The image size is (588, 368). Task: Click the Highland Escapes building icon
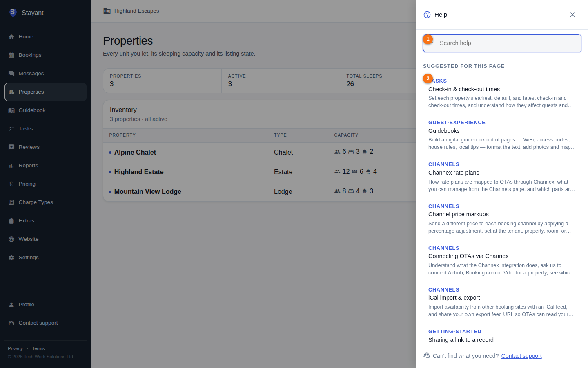point(107,11)
